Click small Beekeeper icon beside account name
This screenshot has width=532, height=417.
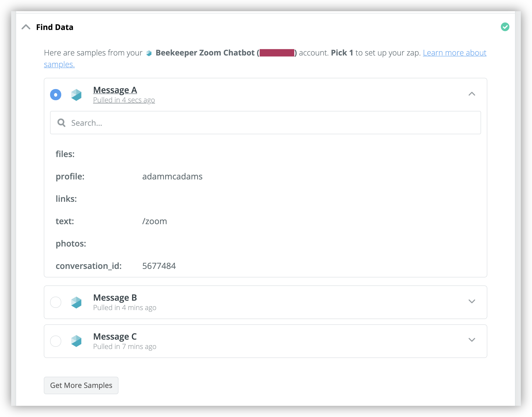149,53
